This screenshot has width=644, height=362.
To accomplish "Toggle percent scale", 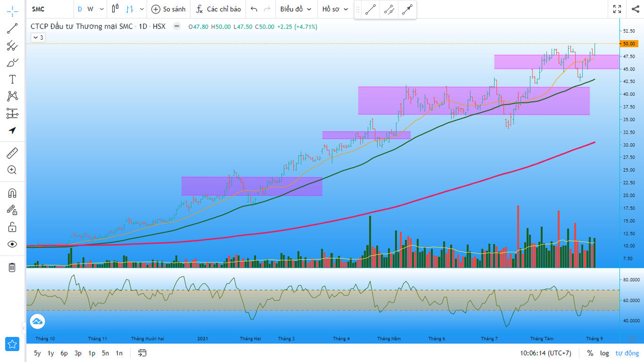I will tap(590, 353).
